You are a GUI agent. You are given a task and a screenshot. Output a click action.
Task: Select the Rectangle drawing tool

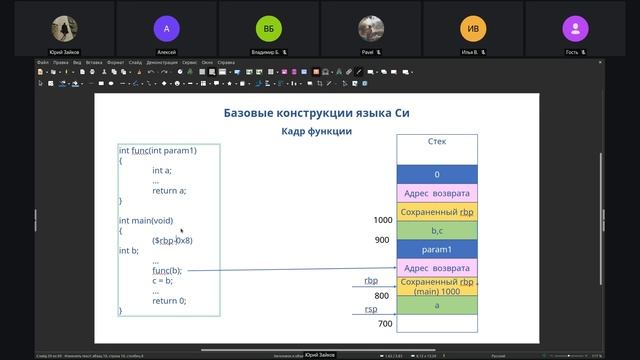[101, 83]
